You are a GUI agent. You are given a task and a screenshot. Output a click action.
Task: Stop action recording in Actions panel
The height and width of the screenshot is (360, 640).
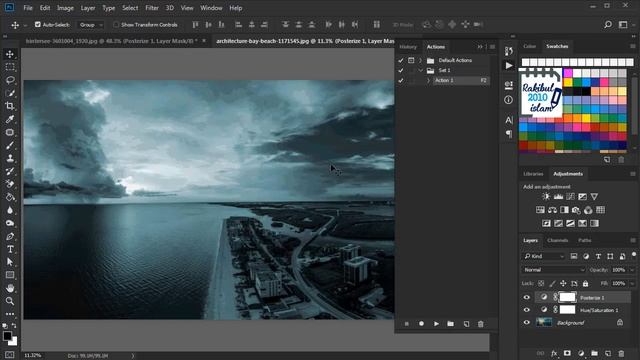pyautogui.click(x=407, y=324)
